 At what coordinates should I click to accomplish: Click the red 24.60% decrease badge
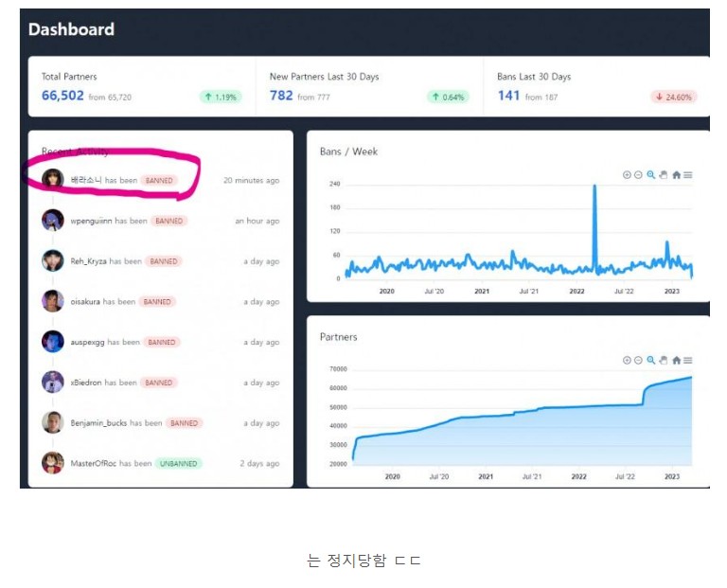point(673,97)
